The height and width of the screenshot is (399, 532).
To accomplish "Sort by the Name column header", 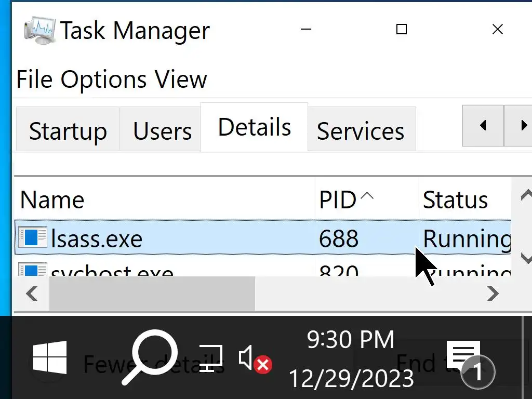I will (x=52, y=200).
